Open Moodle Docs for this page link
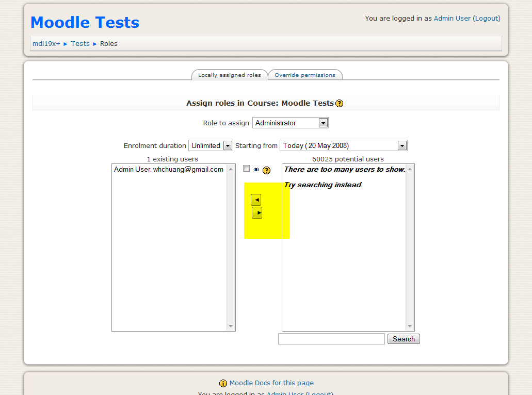532x395 pixels. coord(271,383)
